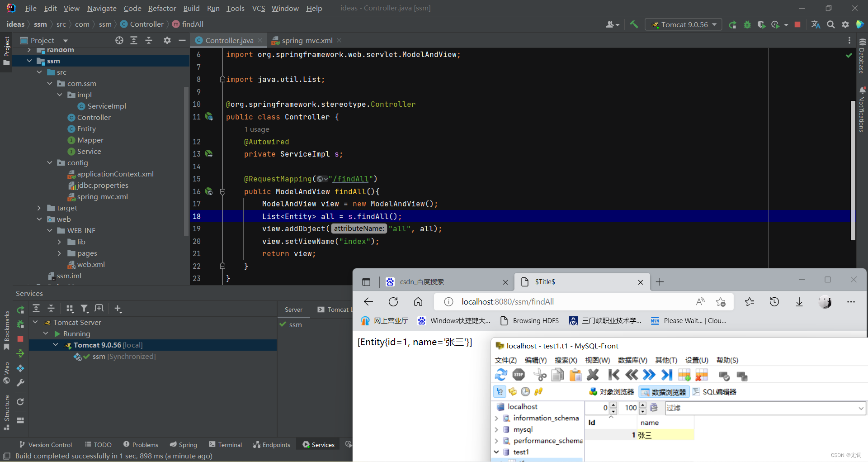Click the Services filter funnel icon
Image resolution: width=868 pixels, height=462 pixels.
tap(85, 309)
